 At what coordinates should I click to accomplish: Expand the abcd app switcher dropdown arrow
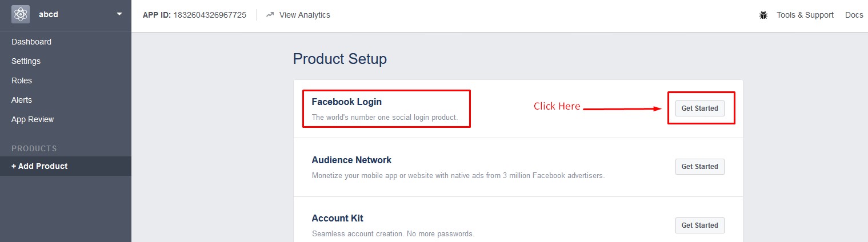tap(119, 14)
